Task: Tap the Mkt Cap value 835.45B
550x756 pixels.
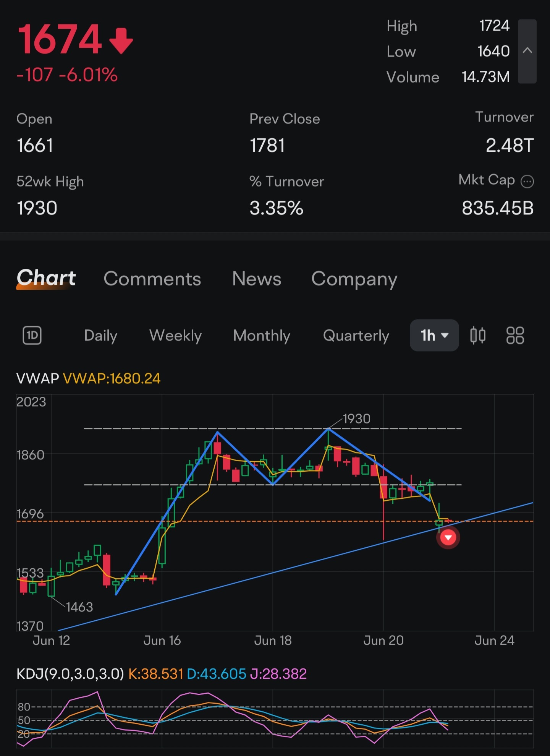Action: coord(498,208)
